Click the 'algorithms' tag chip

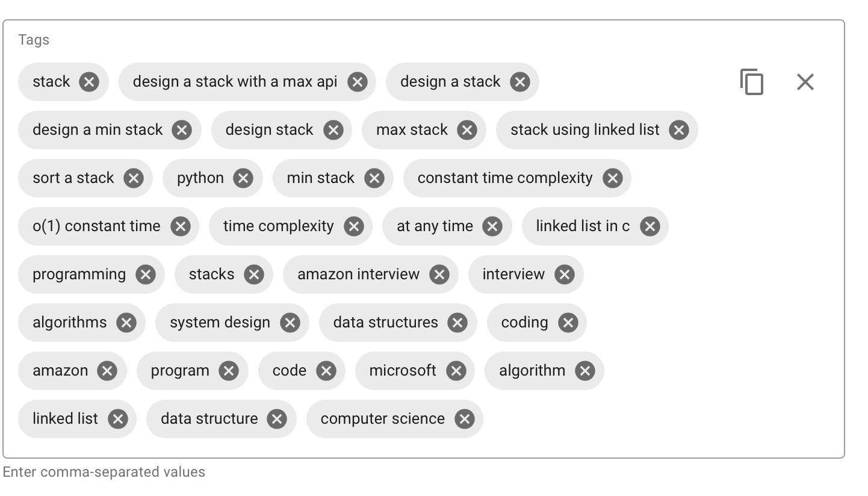(x=69, y=323)
